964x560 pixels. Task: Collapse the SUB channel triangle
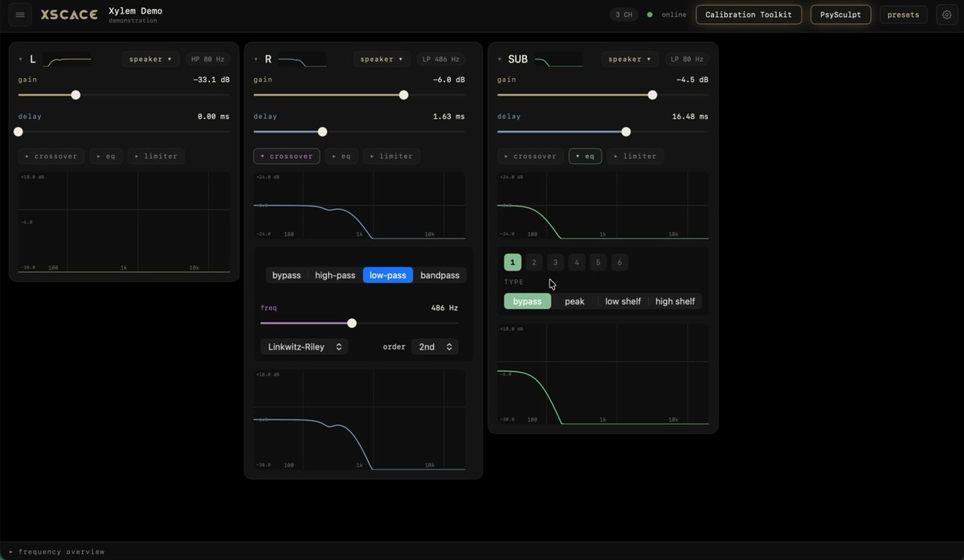[x=500, y=59]
